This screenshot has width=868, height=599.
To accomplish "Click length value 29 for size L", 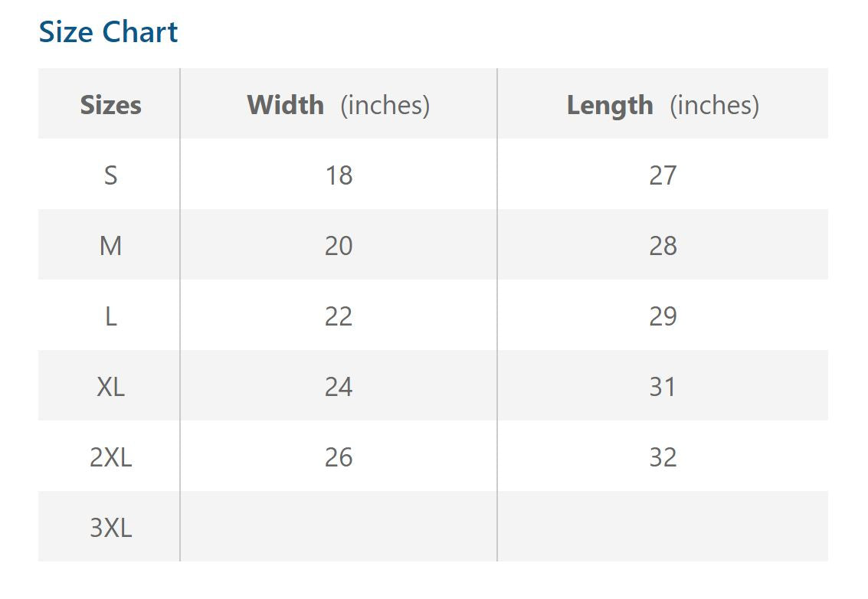I will 662,316.
